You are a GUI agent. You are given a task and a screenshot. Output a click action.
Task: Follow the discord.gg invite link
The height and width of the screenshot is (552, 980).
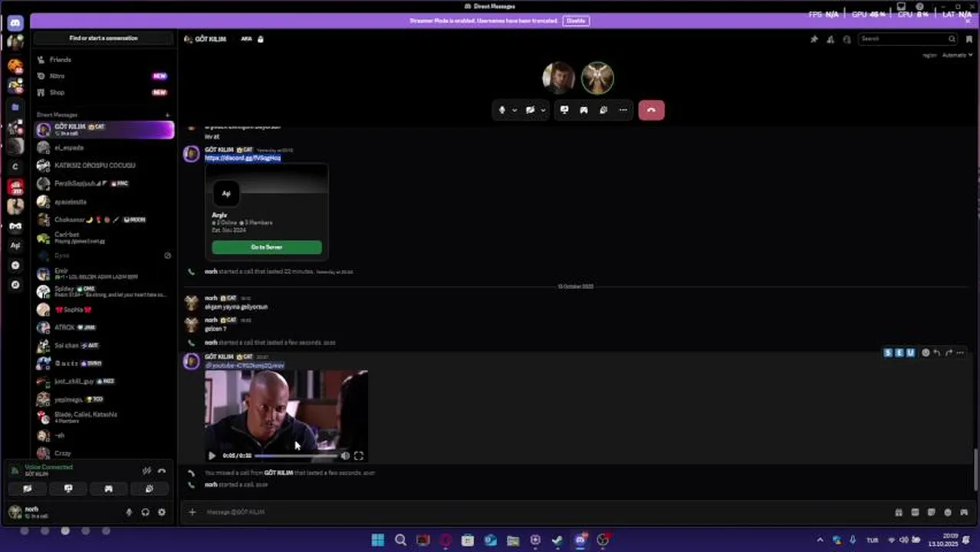242,158
